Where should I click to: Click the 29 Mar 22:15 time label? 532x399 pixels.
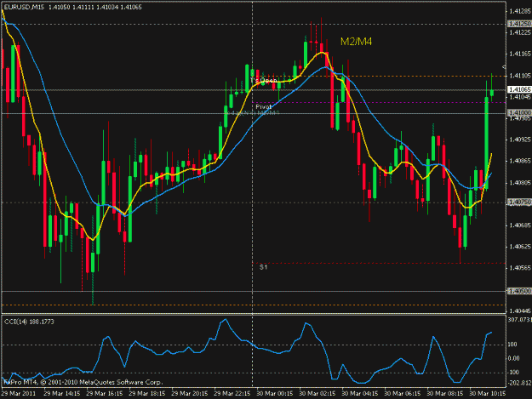pos(232,394)
